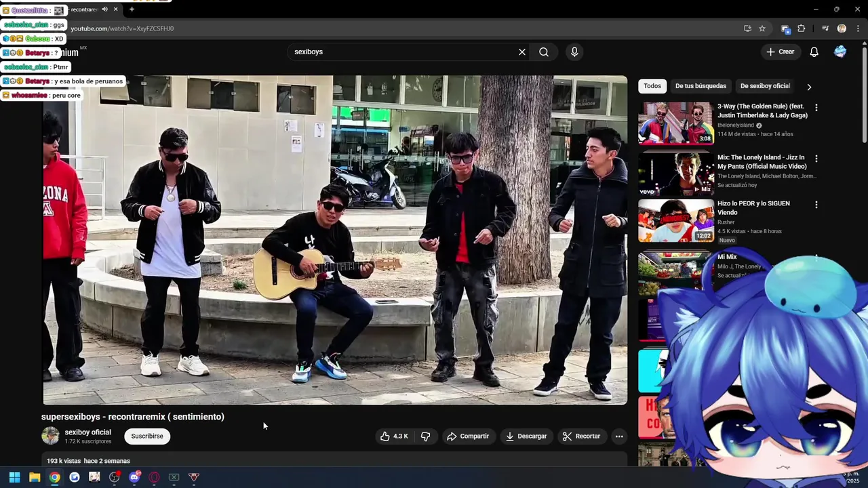Image resolution: width=868 pixels, height=488 pixels.
Task: Click the pinned extension with blue badge
Action: click(785, 28)
